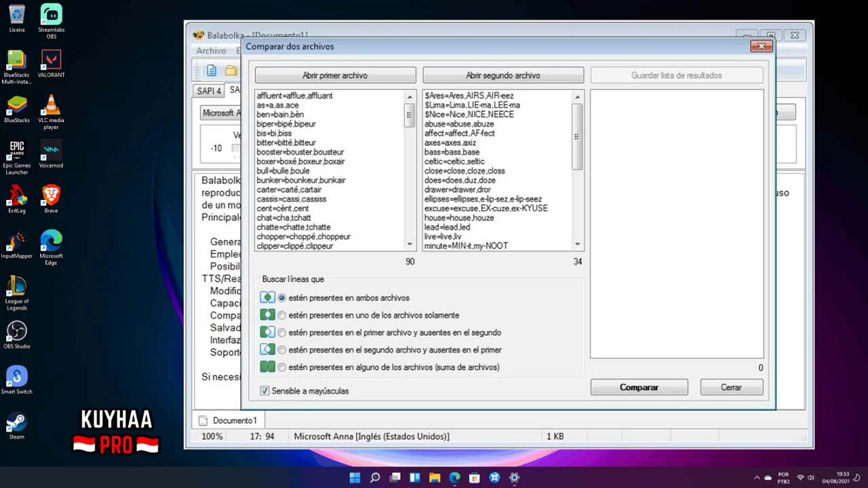Show hidden system tray icons chevron
This screenshot has height=488, width=868.
pos(757,478)
